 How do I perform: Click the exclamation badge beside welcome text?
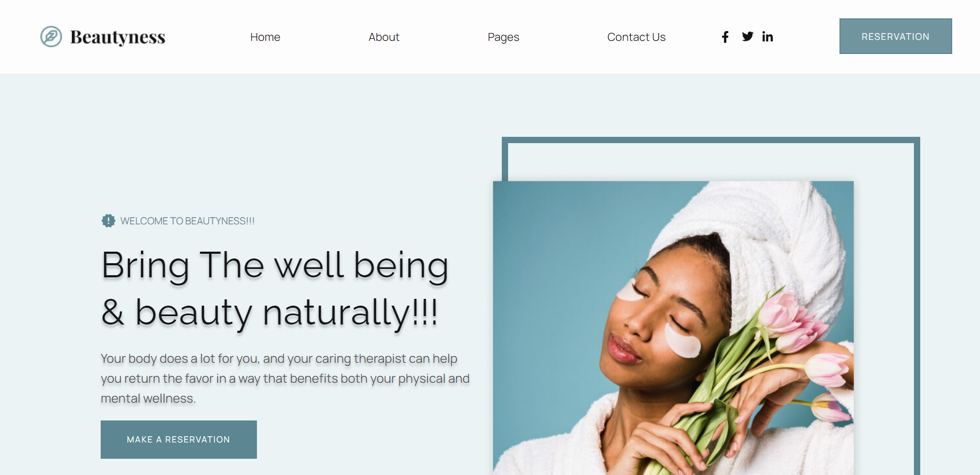(x=108, y=221)
